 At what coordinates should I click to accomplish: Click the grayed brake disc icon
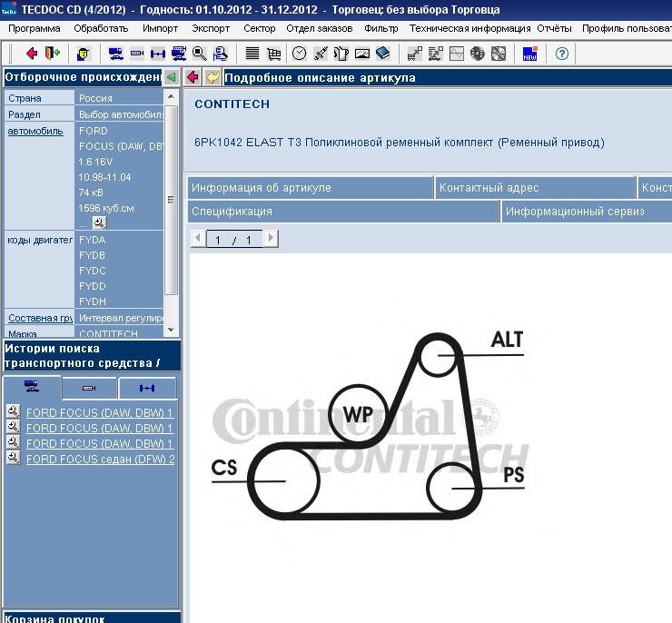click(478, 54)
